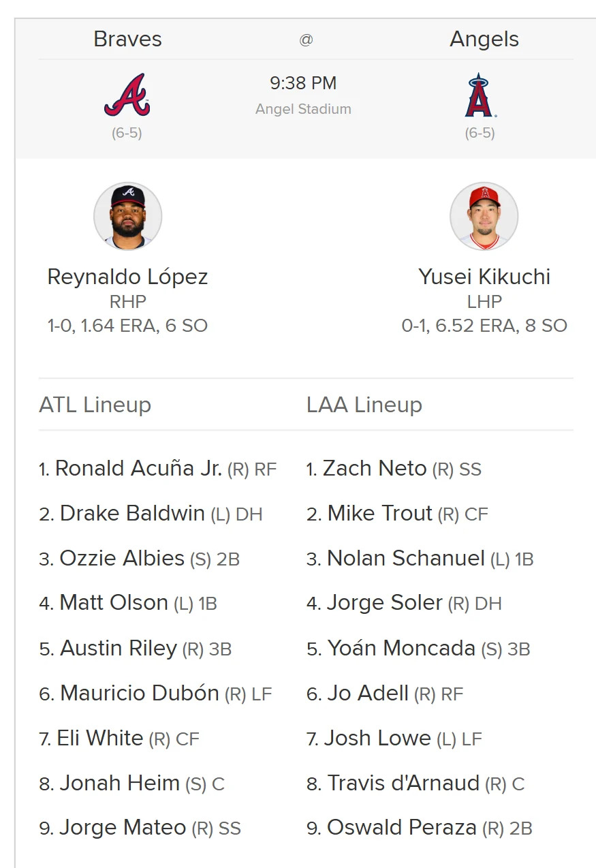View Yoán Moncada's player page
596x868 pixels.
coord(401,648)
